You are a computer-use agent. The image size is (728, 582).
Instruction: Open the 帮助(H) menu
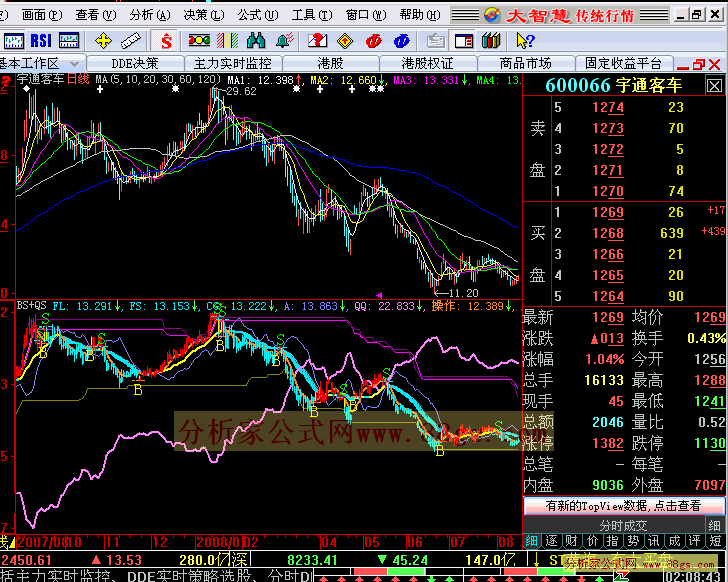[x=420, y=15]
